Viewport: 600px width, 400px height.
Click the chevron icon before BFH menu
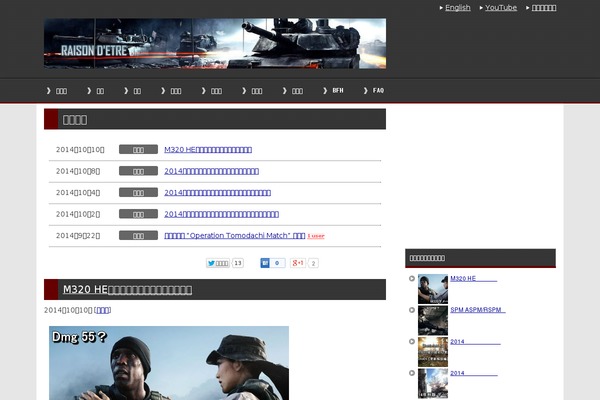pos(325,91)
